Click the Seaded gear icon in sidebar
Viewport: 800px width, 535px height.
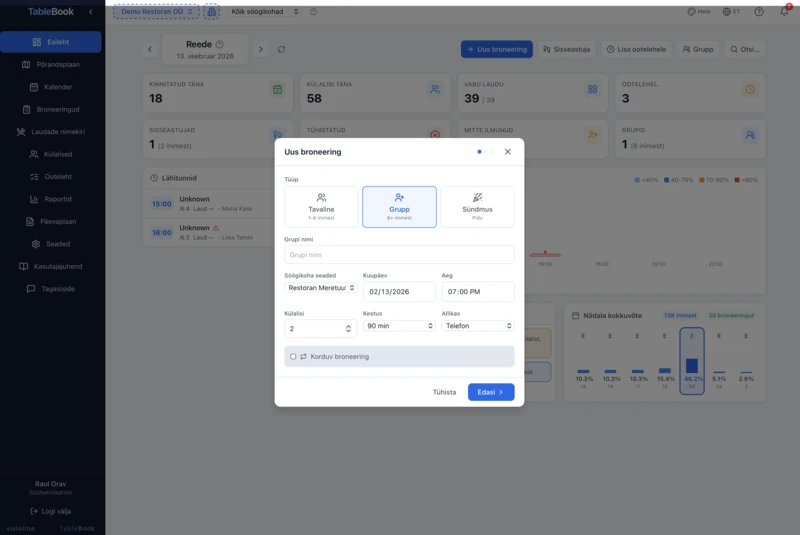click(x=36, y=244)
